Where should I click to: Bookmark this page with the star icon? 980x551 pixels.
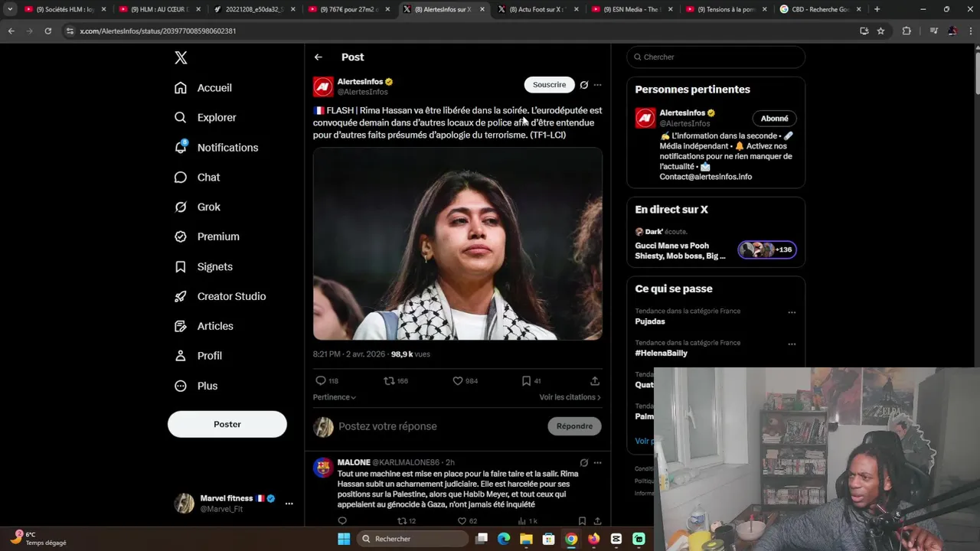[880, 31]
